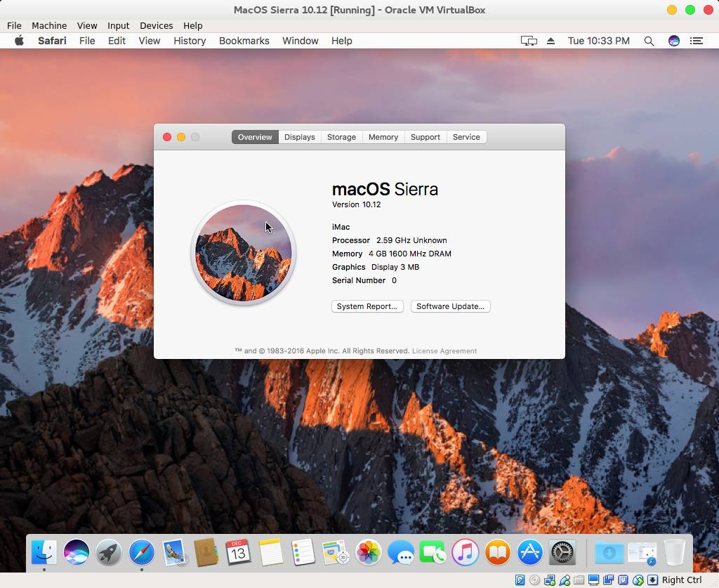Select the Overview tab
The image size is (719, 588).
click(x=255, y=137)
